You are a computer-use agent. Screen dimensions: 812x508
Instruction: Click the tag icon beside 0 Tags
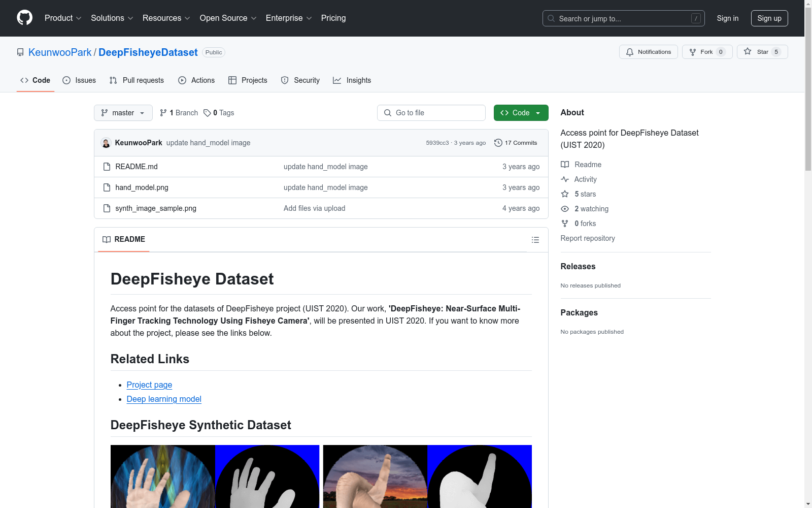pyautogui.click(x=207, y=113)
